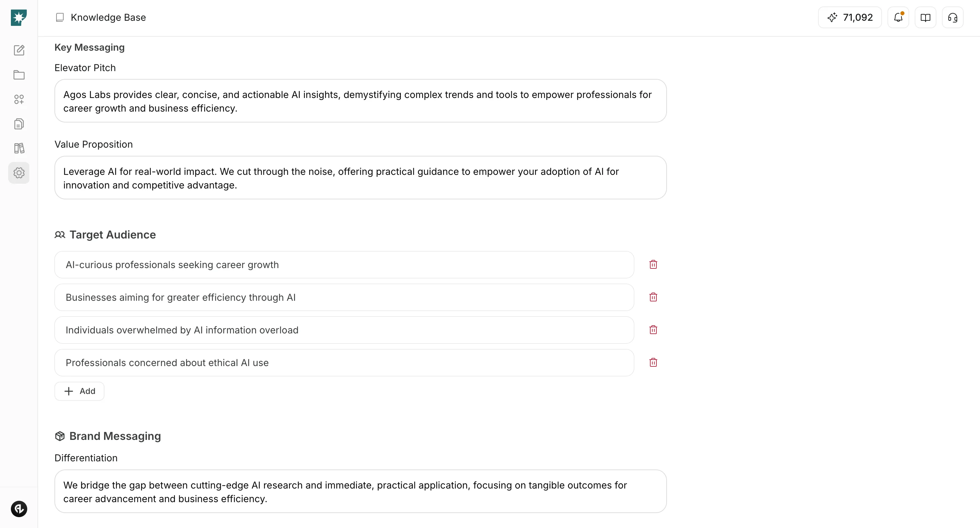Image resolution: width=980 pixels, height=528 pixels.
Task: Open the user avatar at sidebar bottom
Action: (x=19, y=509)
